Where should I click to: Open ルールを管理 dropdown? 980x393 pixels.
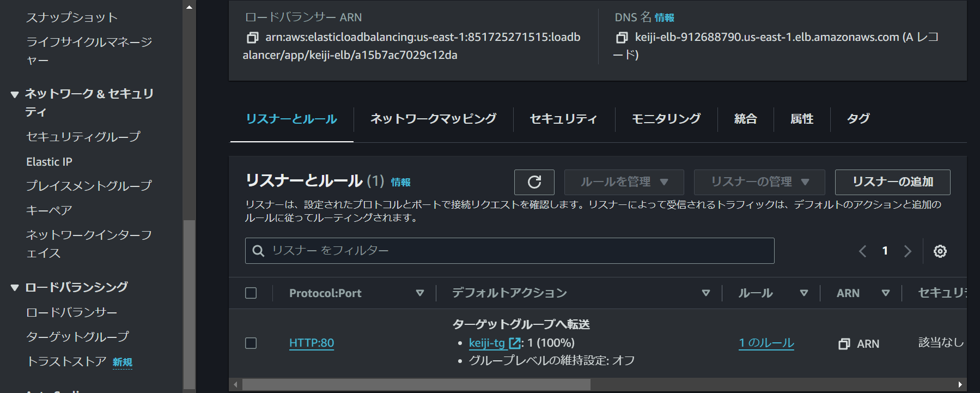[624, 182]
